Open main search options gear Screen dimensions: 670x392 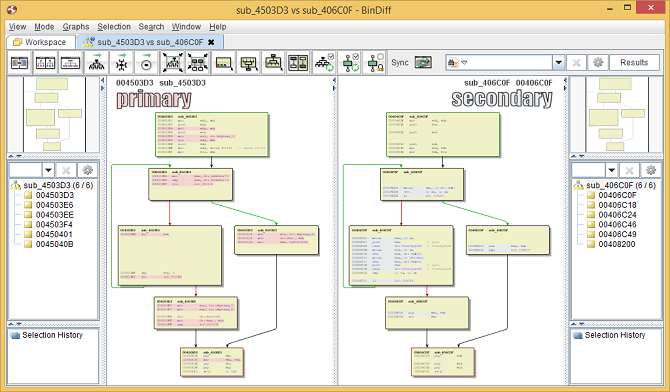pos(598,63)
